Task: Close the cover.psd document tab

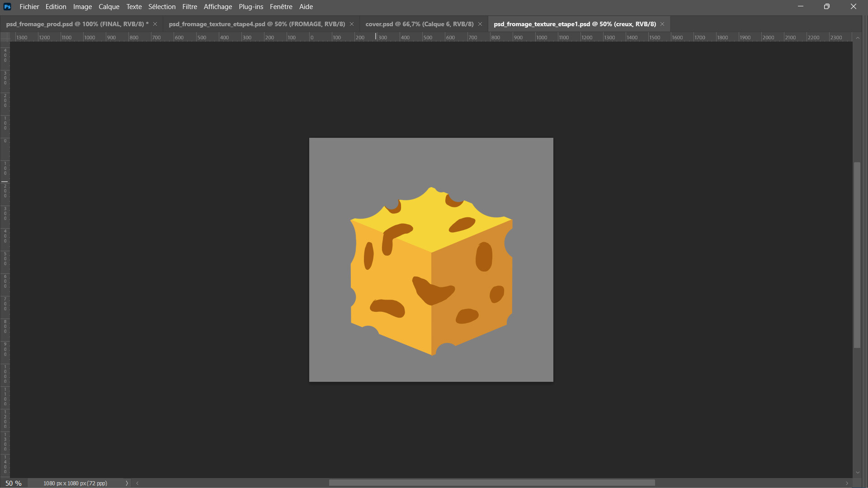Action: pos(480,24)
